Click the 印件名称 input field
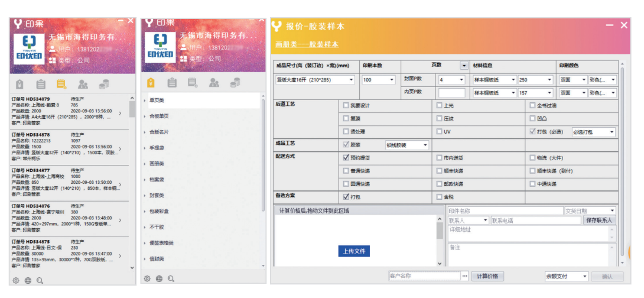The image size is (644, 298). [x=505, y=210]
